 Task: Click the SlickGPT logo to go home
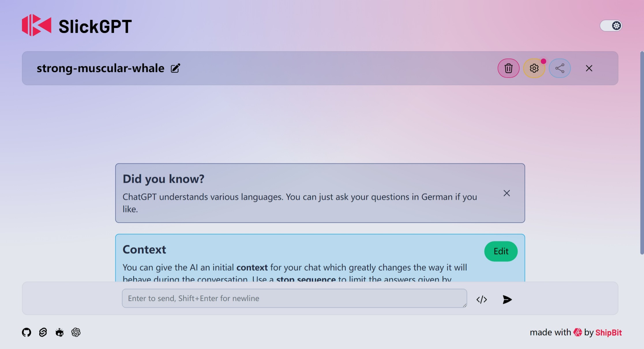point(77,26)
